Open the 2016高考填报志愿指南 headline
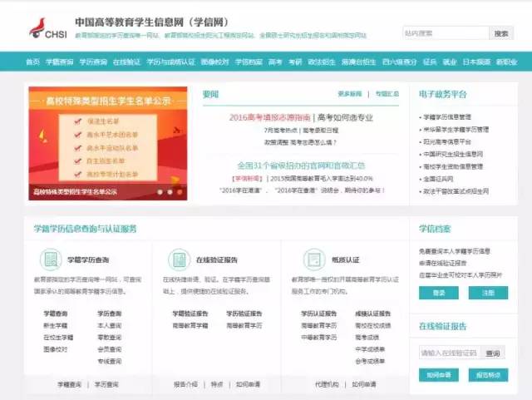Screen dimensions: 532x400 pos(269,117)
